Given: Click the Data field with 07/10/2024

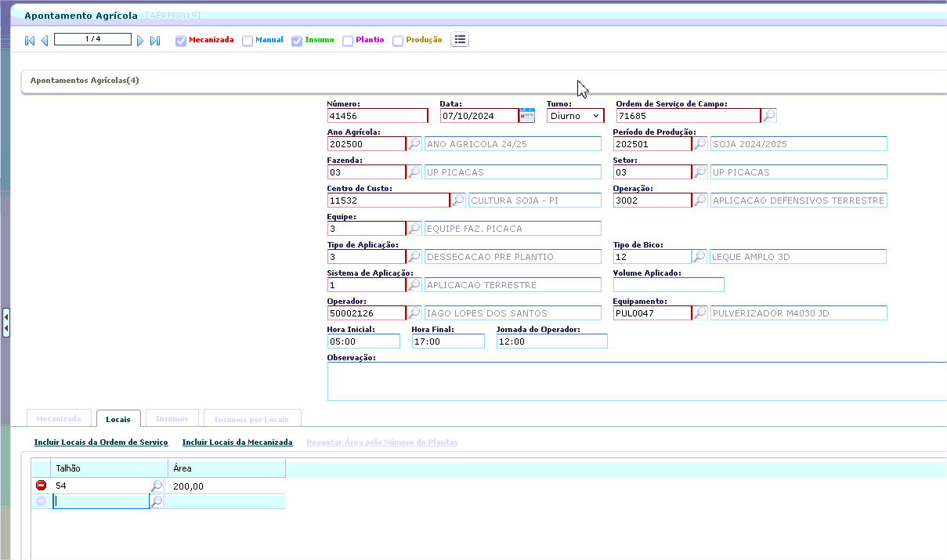Looking at the screenshot, I should pyautogui.click(x=479, y=115).
